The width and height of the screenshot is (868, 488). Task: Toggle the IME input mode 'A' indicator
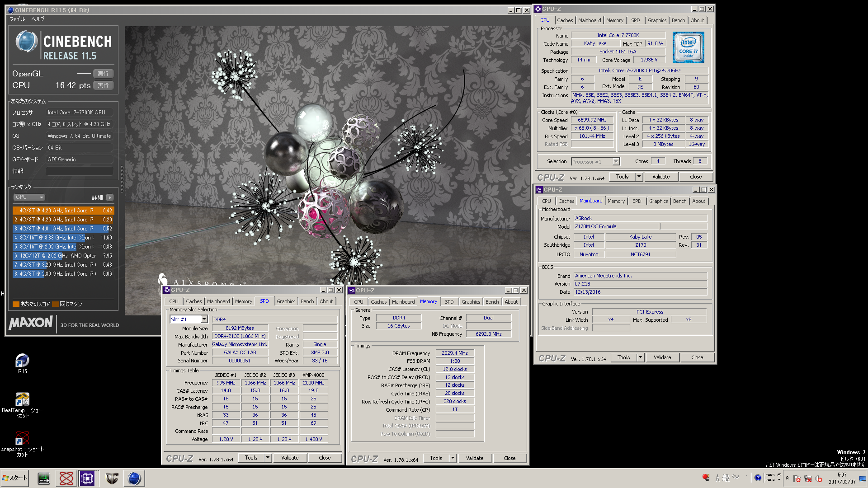tap(717, 478)
